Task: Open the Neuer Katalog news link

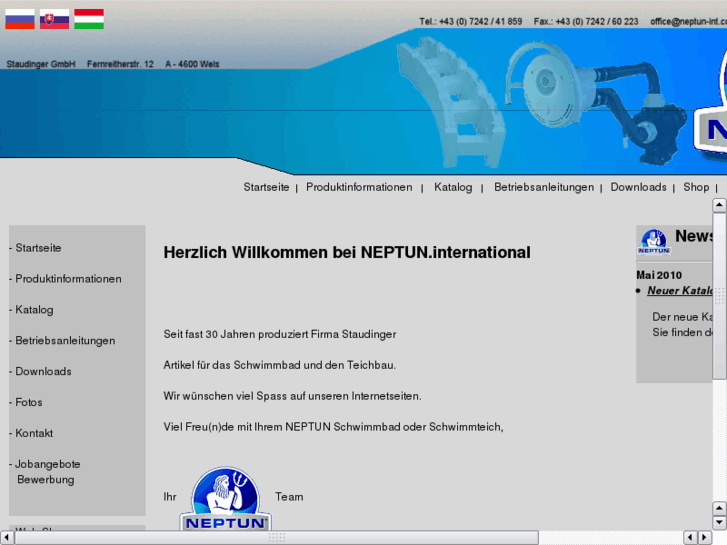Action: click(680, 290)
